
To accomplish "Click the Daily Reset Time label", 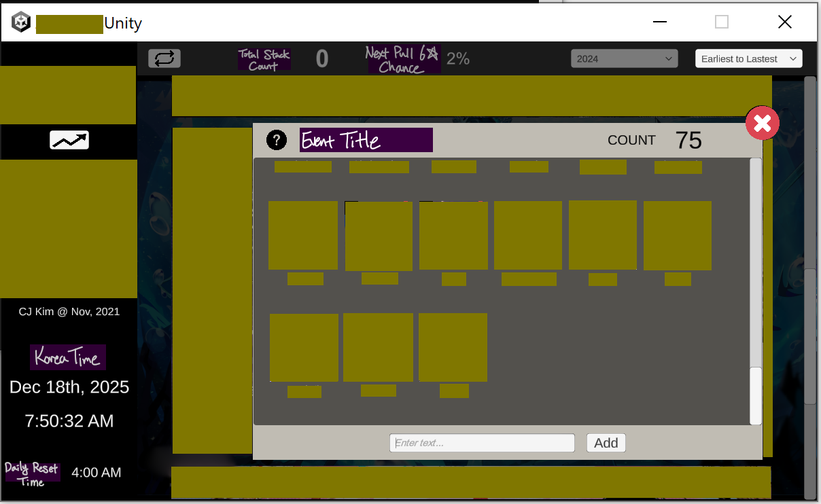I will pos(33,473).
